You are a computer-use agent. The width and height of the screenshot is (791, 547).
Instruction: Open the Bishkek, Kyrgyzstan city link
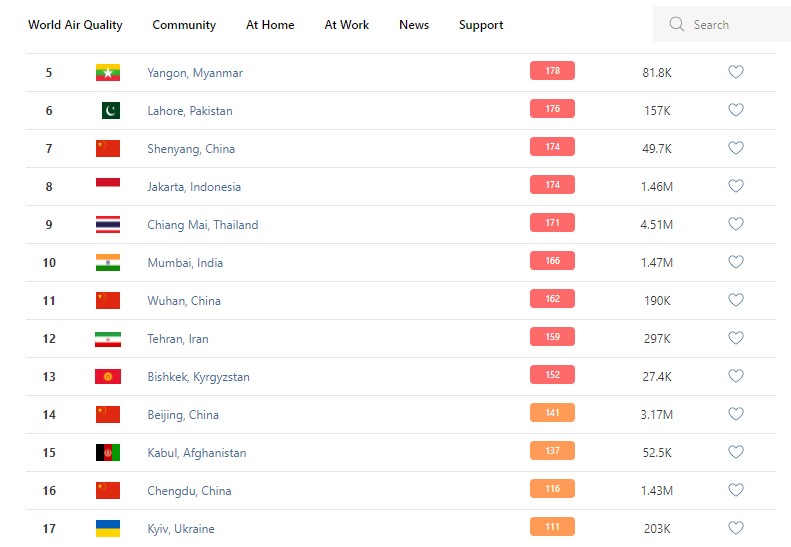198,377
